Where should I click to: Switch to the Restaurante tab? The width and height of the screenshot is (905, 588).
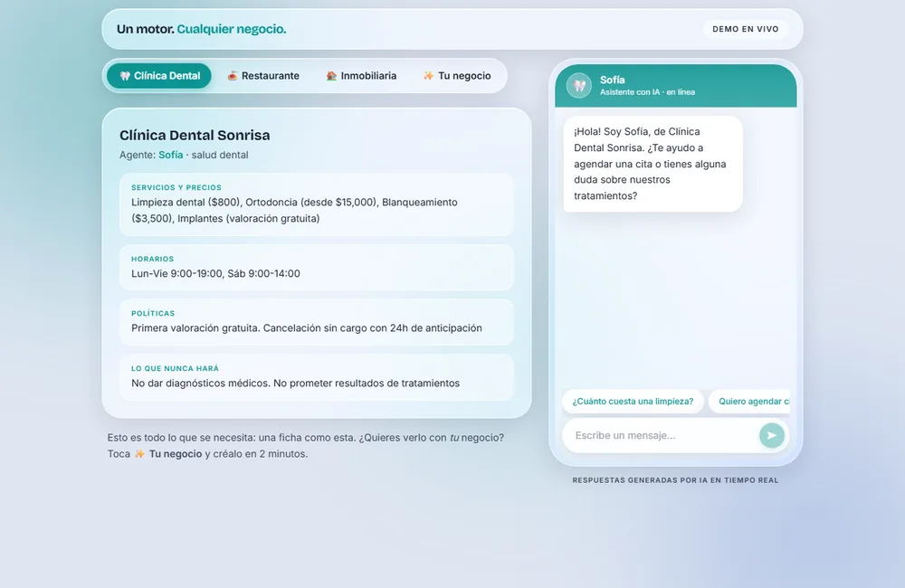point(263,76)
